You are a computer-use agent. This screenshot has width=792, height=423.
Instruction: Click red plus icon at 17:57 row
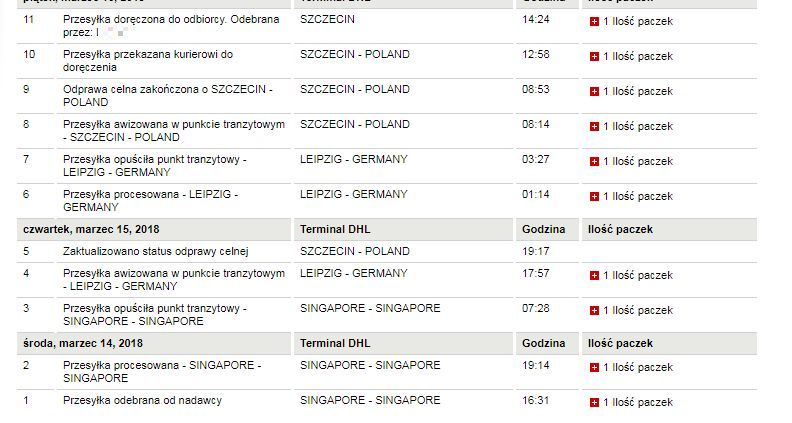[x=594, y=275]
